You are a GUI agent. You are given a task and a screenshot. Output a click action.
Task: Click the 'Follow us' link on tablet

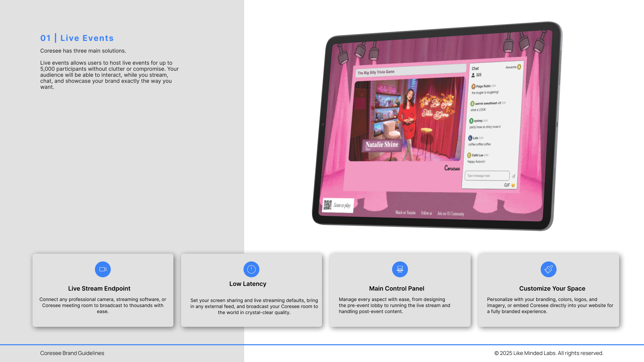click(x=426, y=213)
